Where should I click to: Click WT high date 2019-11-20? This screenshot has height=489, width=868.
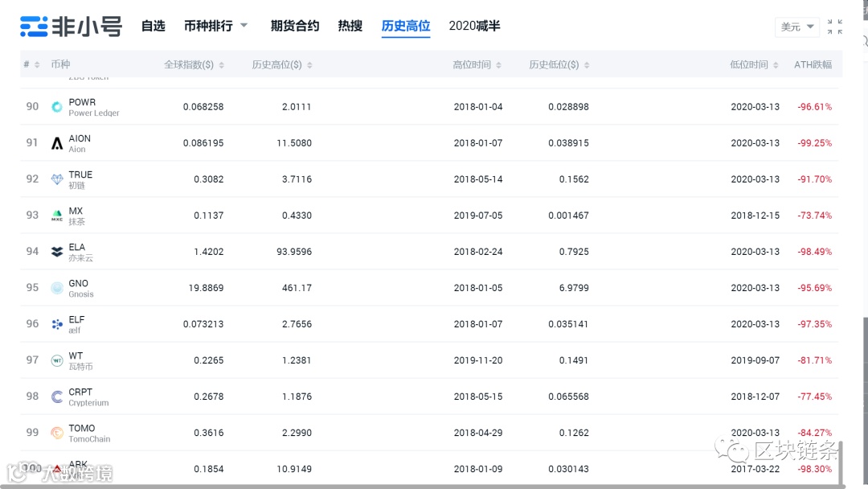[478, 360]
